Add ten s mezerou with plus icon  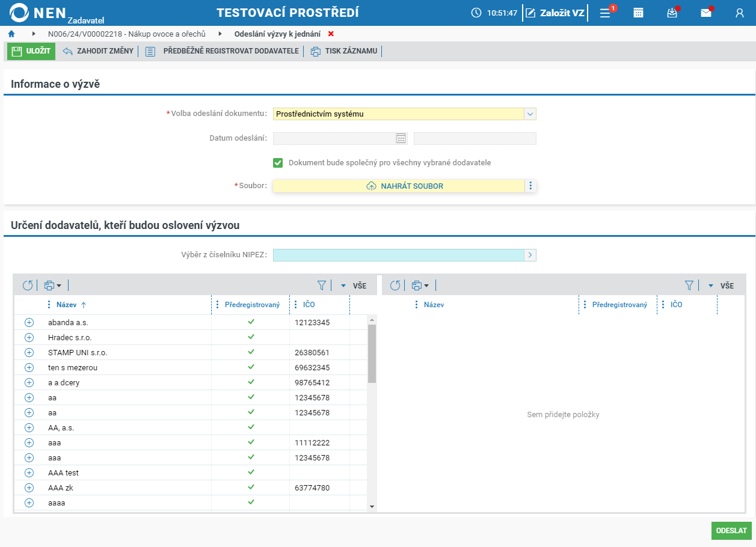tap(29, 367)
